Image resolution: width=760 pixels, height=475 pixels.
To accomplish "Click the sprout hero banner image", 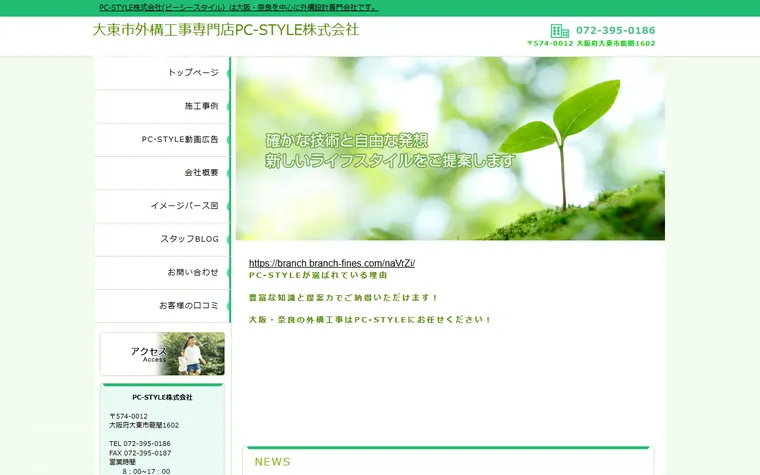I will point(450,148).
